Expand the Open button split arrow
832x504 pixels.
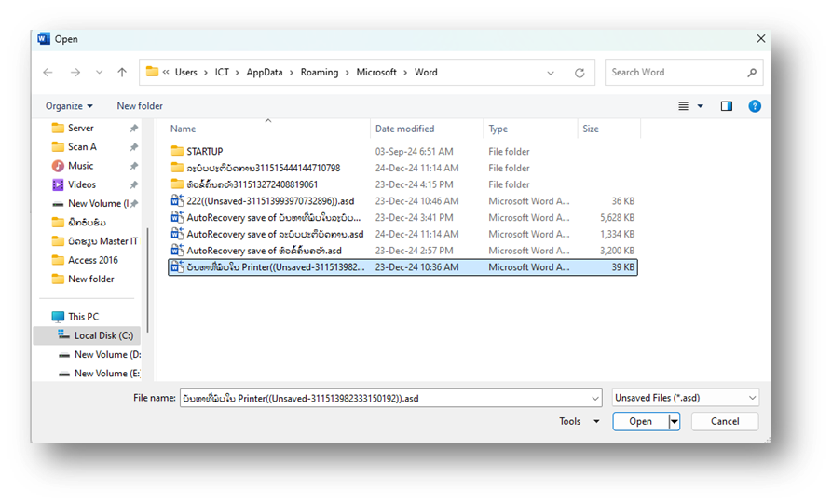point(675,422)
